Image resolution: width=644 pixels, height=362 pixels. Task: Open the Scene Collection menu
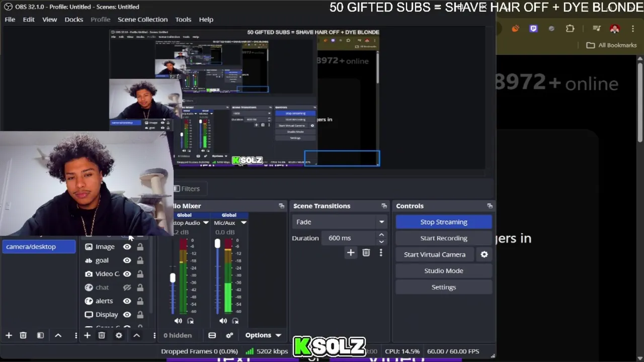(x=142, y=20)
